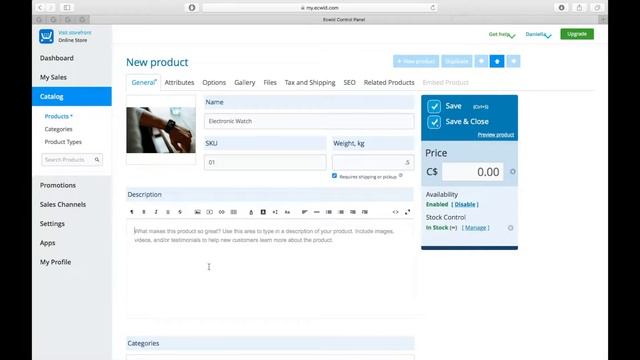Toggle italic in description editor
Screen dimensions: 640x360
(x=156, y=212)
